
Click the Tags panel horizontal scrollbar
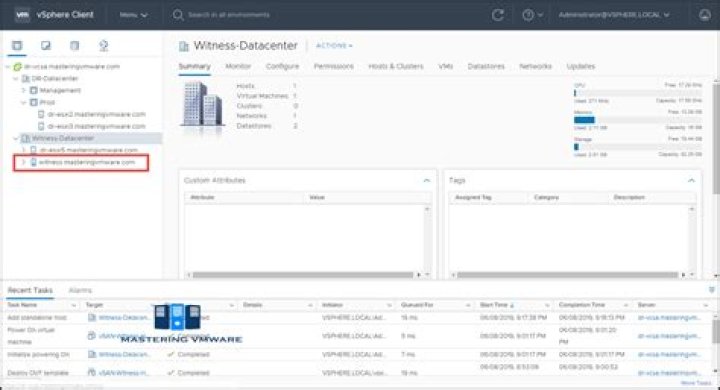(x=567, y=275)
